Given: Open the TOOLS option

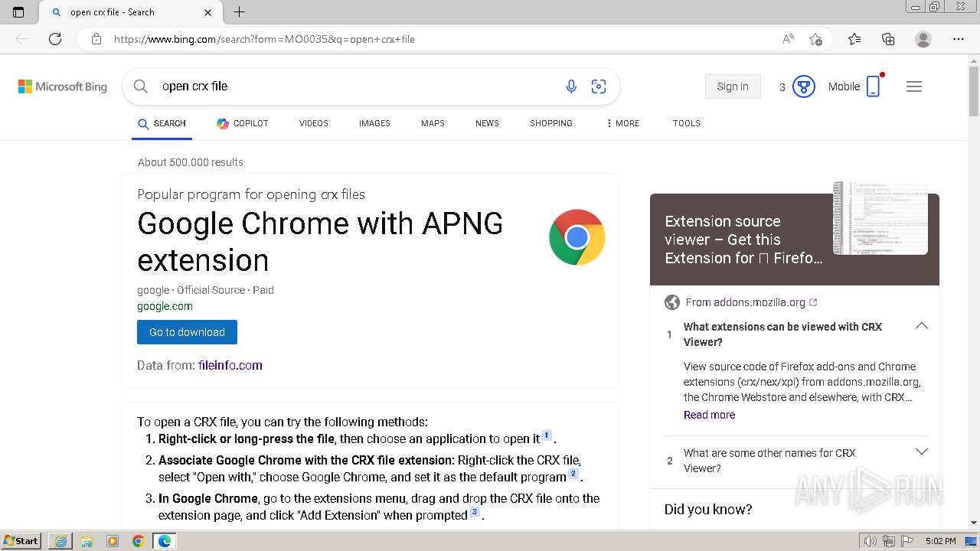Looking at the screenshot, I should click(x=687, y=123).
